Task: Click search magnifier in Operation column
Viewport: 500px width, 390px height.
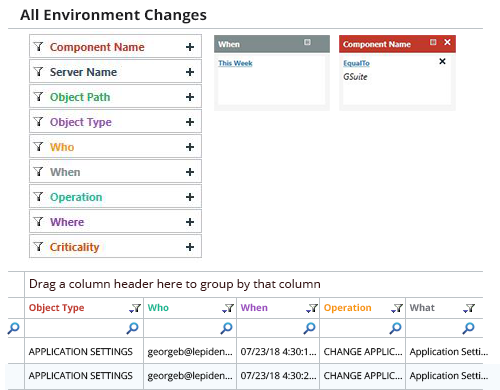Action: 395,328
